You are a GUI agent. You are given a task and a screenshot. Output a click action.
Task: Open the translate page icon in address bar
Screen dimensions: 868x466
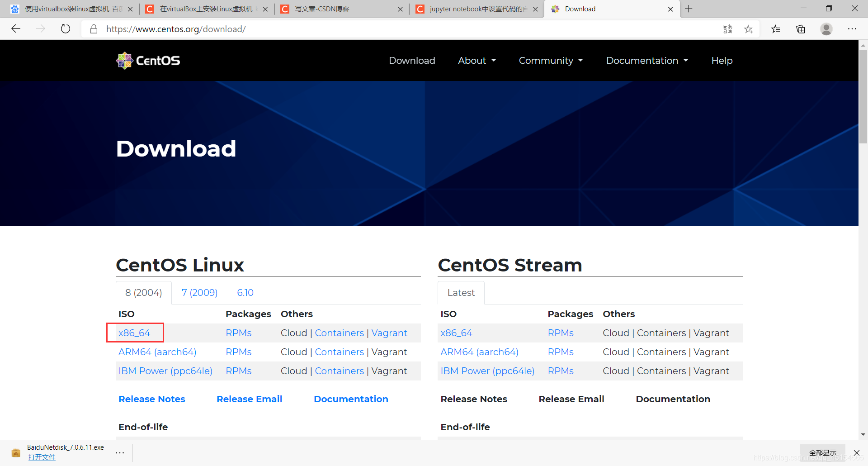click(x=727, y=29)
